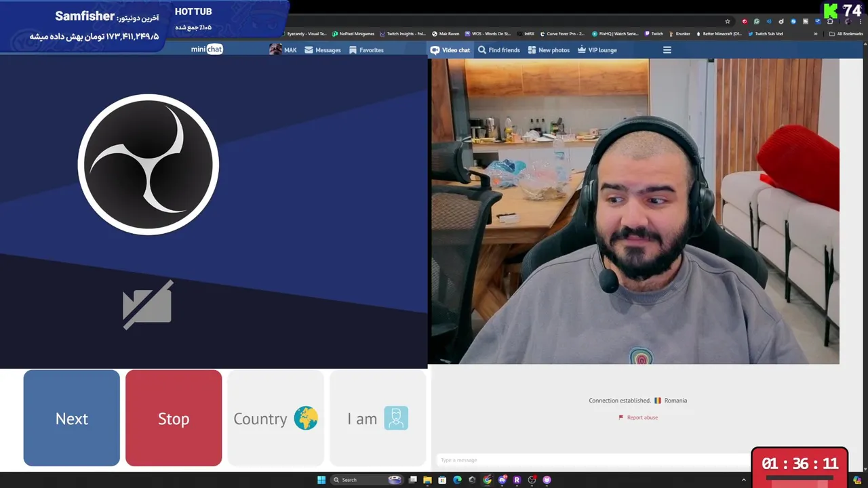
Task: Show hidden system tray icons
Action: (745, 480)
